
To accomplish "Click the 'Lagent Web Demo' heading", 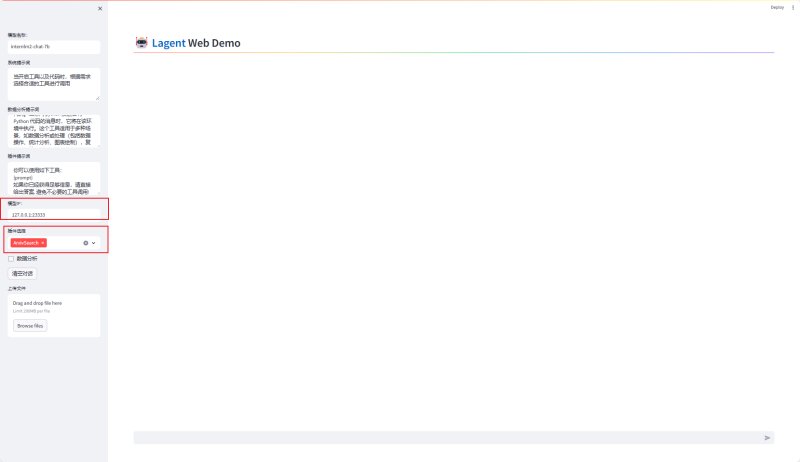I will 196,43.
